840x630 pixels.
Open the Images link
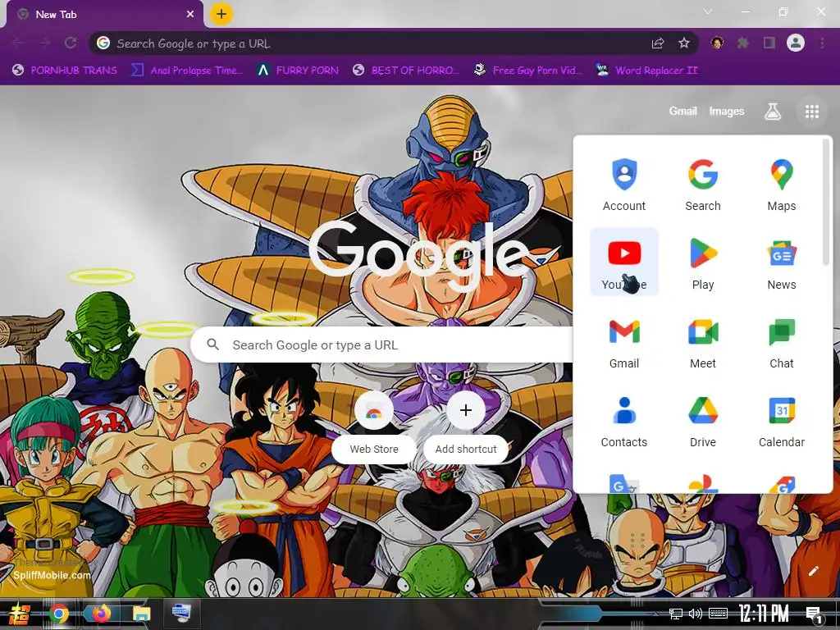tap(727, 112)
